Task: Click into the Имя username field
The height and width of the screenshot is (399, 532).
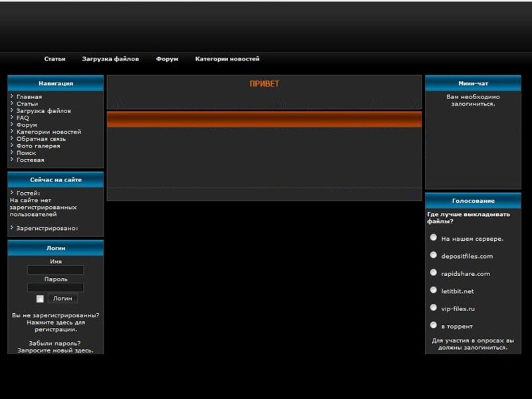Action: (x=55, y=270)
